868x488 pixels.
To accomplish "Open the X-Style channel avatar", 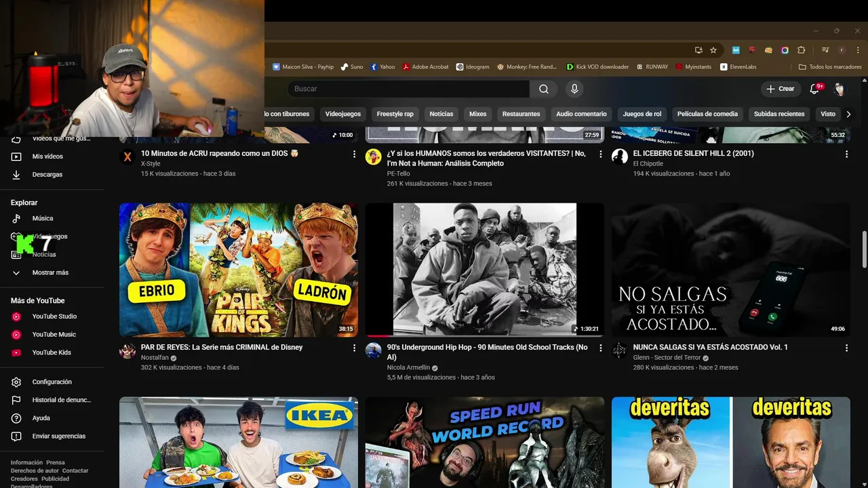I will pos(127,157).
